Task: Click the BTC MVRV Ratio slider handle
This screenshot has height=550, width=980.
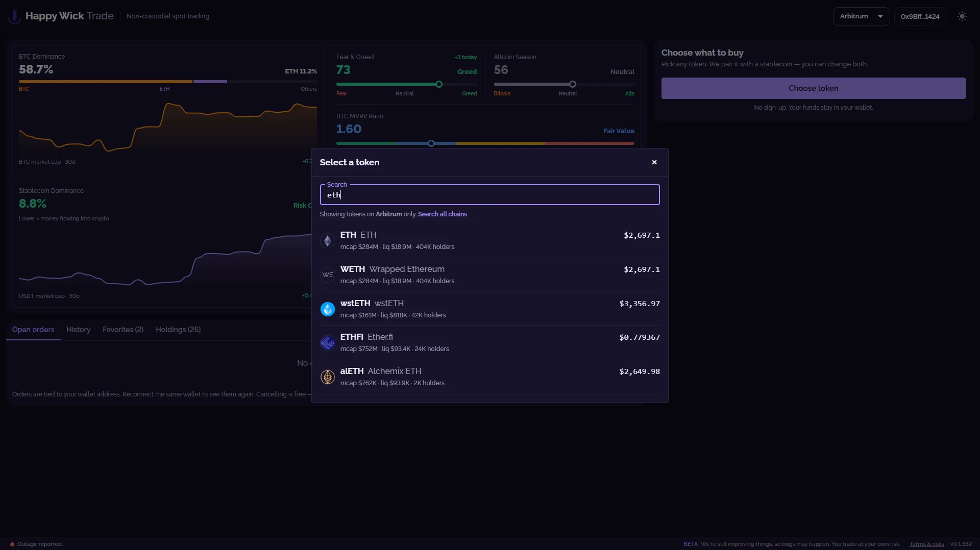Action: [x=431, y=143]
